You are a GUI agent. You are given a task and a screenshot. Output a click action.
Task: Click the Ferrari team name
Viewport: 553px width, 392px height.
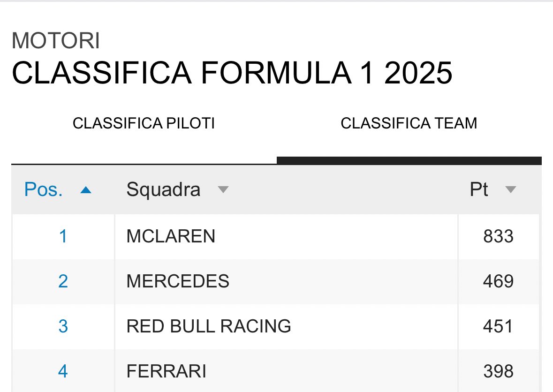coord(167,371)
